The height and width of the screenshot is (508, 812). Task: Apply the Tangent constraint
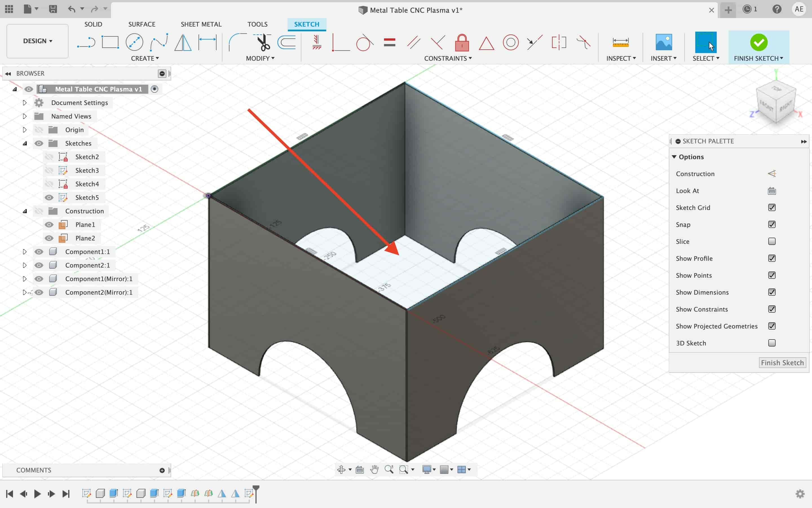tap(365, 42)
